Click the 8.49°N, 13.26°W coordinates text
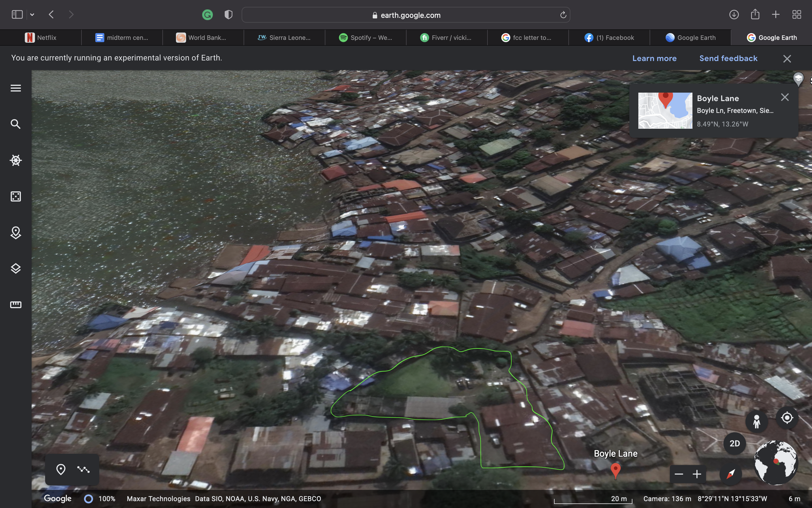 pyautogui.click(x=722, y=124)
